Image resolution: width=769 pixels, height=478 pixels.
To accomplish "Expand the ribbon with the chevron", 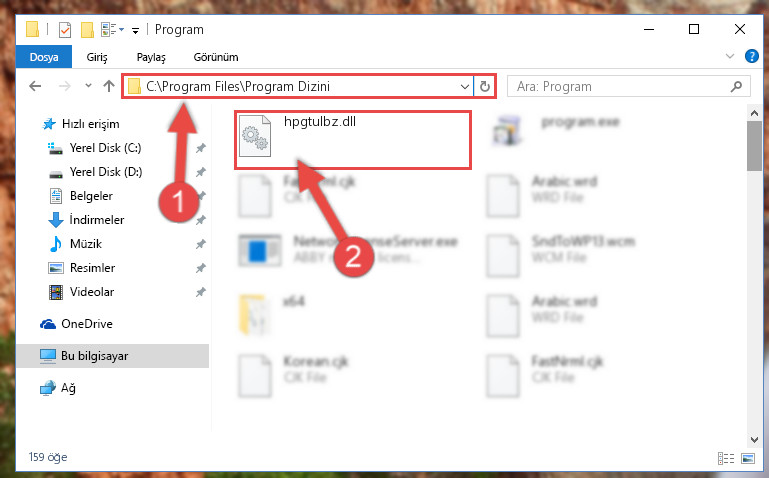I will pos(730,56).
